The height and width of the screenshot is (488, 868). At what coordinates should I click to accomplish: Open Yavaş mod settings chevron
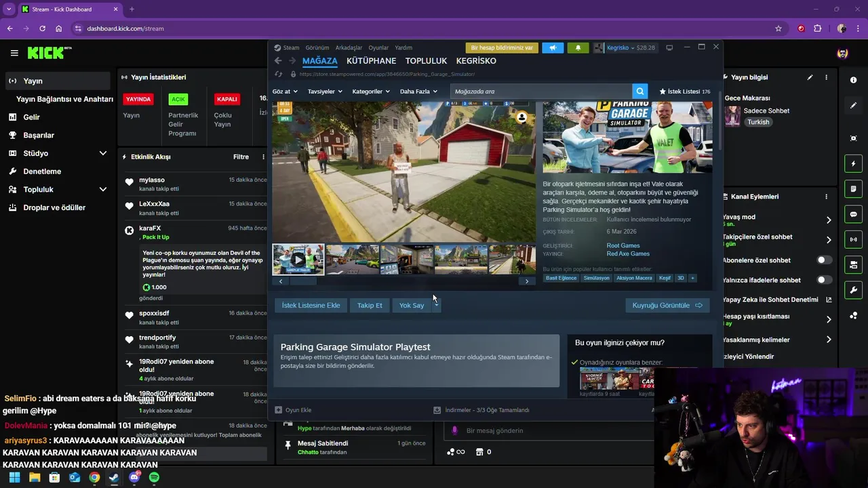click(x=829, y=220)
